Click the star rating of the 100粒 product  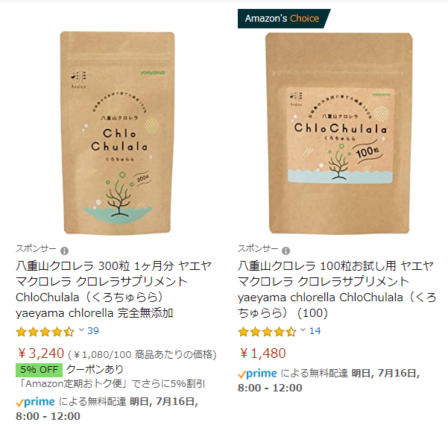point(267,332)
